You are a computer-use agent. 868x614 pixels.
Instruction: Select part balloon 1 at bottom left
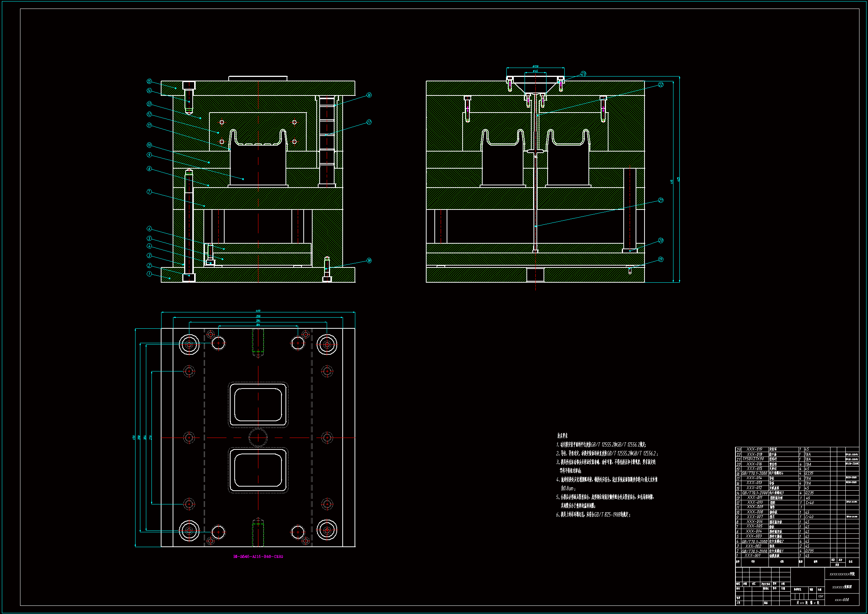pyautogui.click(x=149, y=274)
